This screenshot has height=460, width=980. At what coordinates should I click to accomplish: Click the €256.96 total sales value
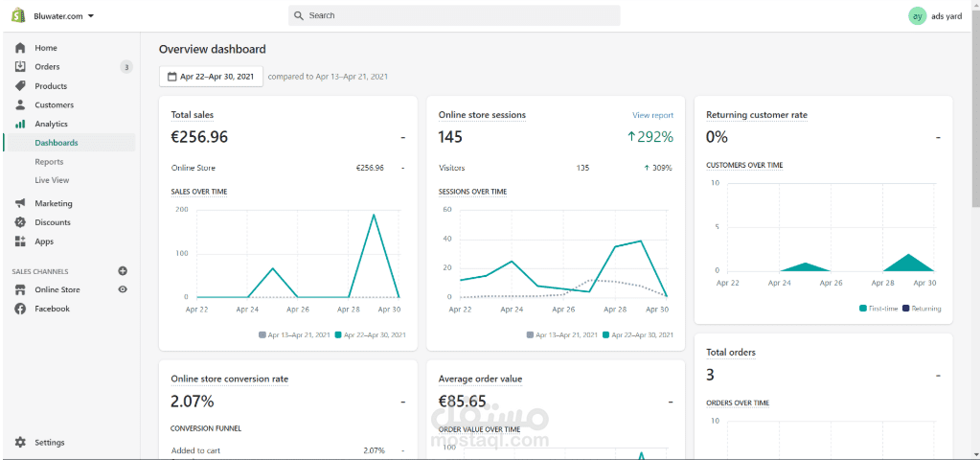(x=199, y=137)
